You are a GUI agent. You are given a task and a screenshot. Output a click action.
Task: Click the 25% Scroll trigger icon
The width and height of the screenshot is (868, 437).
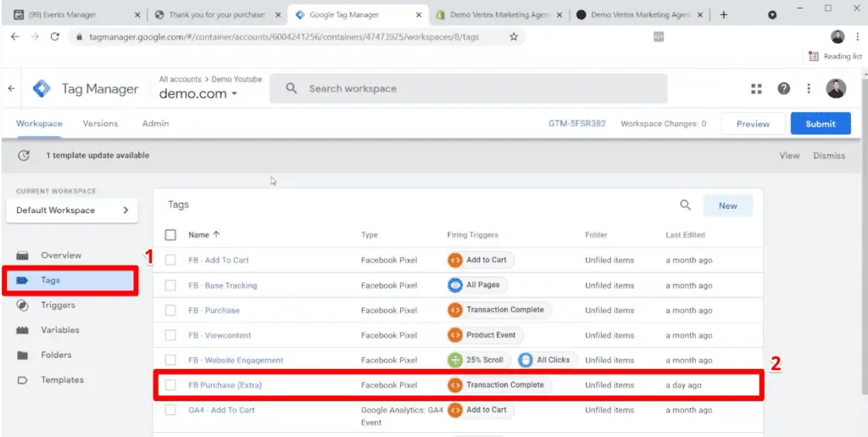455,360
